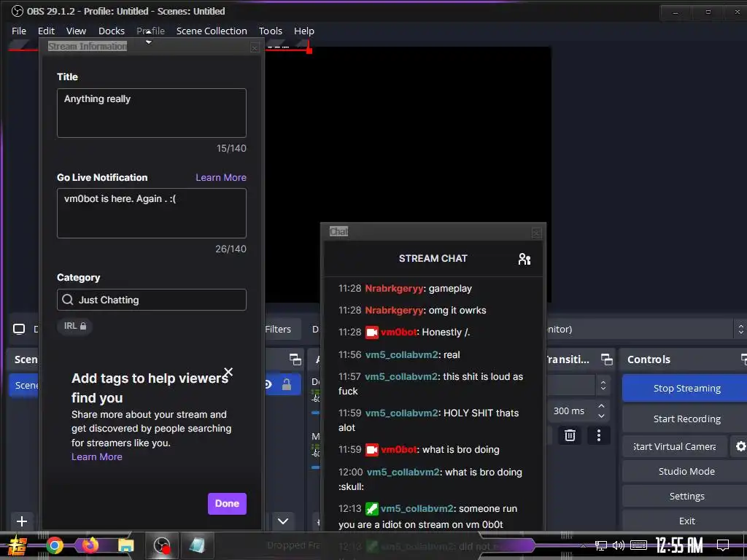The image size is (747, 560).
Task: Move source down with chevron arrow
Action: (283, 521)
